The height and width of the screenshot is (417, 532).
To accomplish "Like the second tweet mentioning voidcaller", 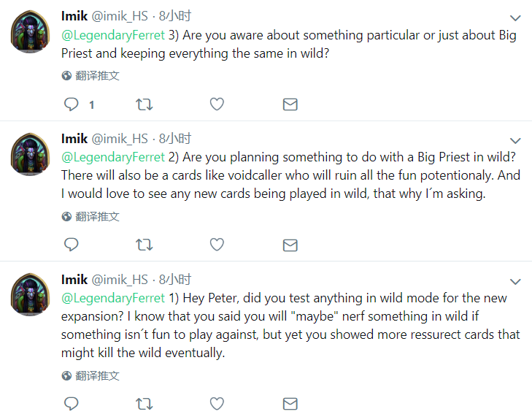I will point(217,245).
